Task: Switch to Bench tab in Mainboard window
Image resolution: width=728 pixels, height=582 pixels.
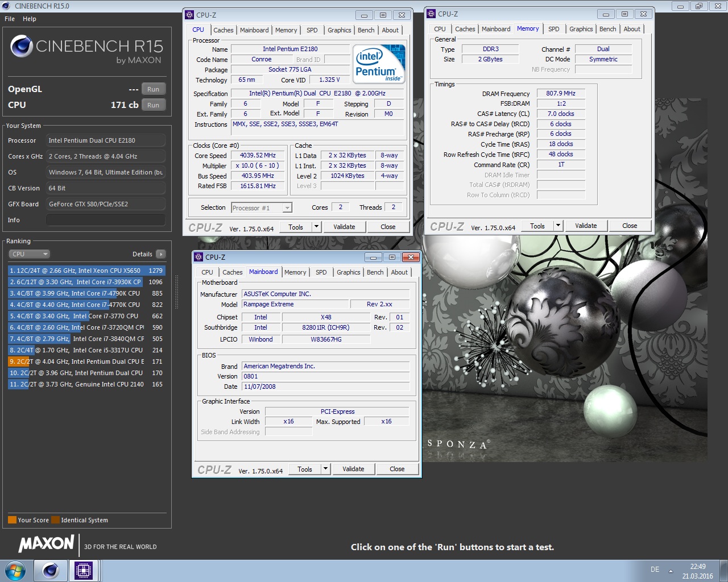Action: (375, 272)
